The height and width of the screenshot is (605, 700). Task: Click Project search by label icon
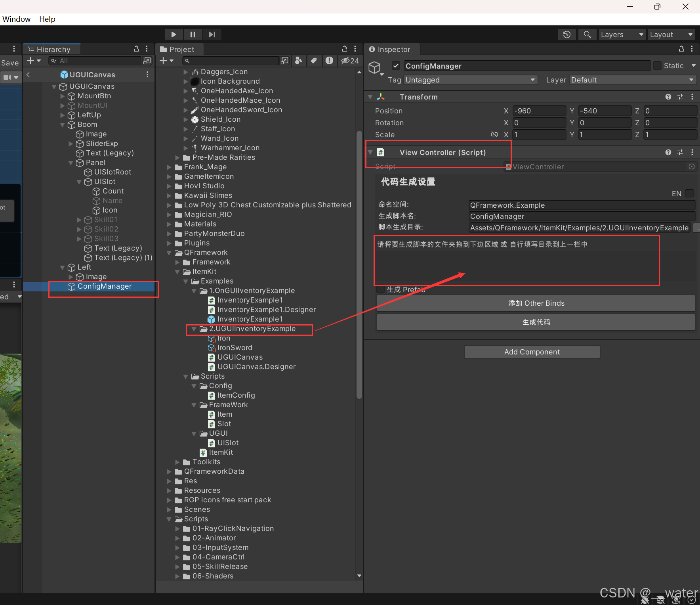(x=314, y=61)
